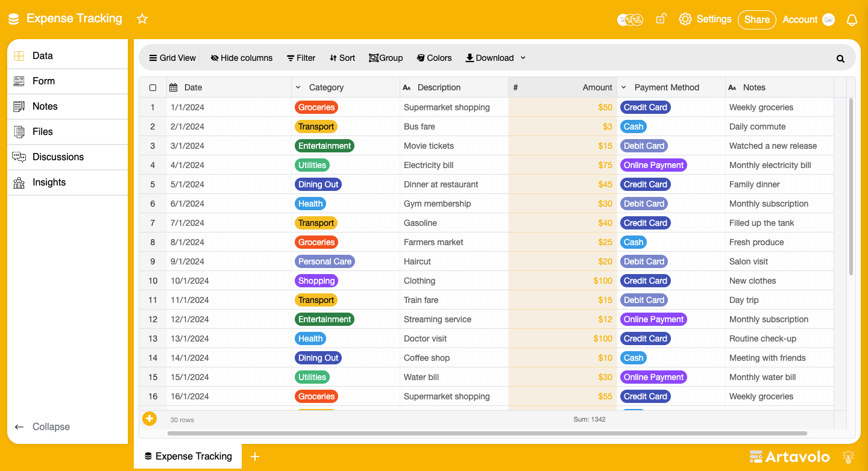The height and width of the screenshot is (471, 868).
Task: Click the Notes column text type icon
Action: coord(732,87)
